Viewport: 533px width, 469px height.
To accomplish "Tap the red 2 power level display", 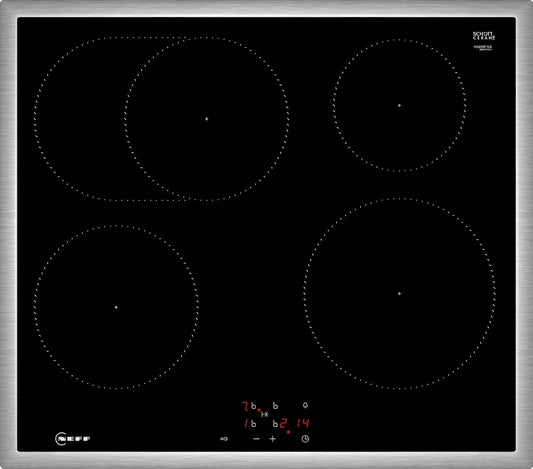I will [283, 423].
